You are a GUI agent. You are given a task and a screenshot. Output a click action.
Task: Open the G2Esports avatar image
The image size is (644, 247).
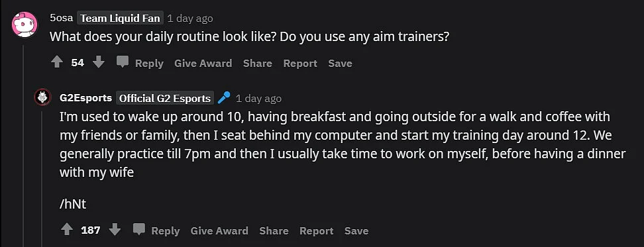coord(42,97)
